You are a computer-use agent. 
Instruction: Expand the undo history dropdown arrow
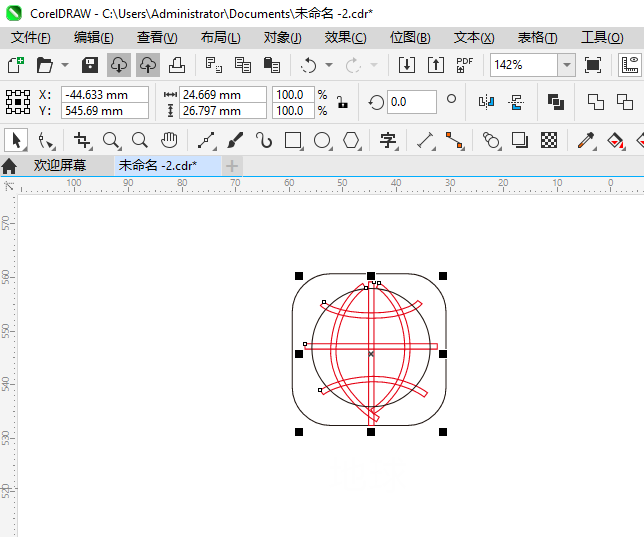pyautogui.click(x=329, y=65)
